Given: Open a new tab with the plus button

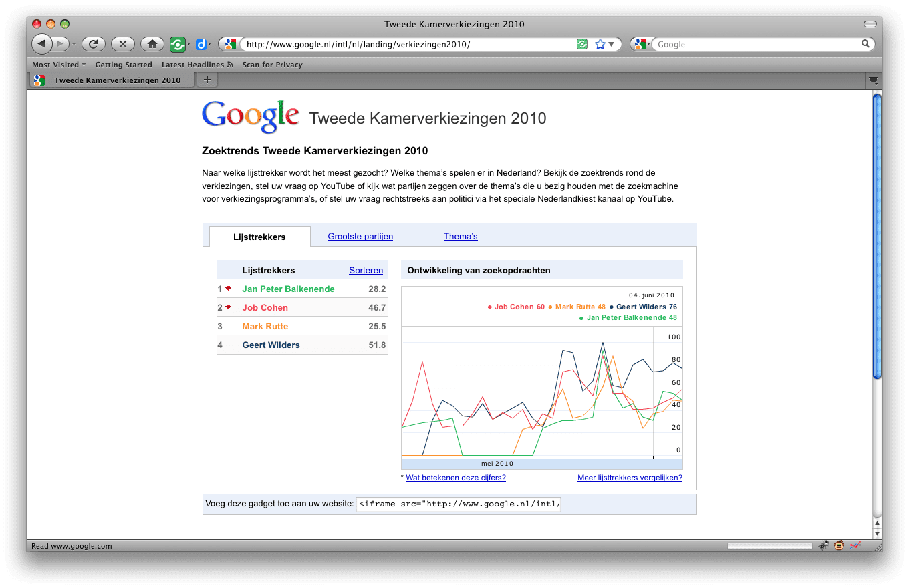Looking at the screenshot, I should point(207,80).
